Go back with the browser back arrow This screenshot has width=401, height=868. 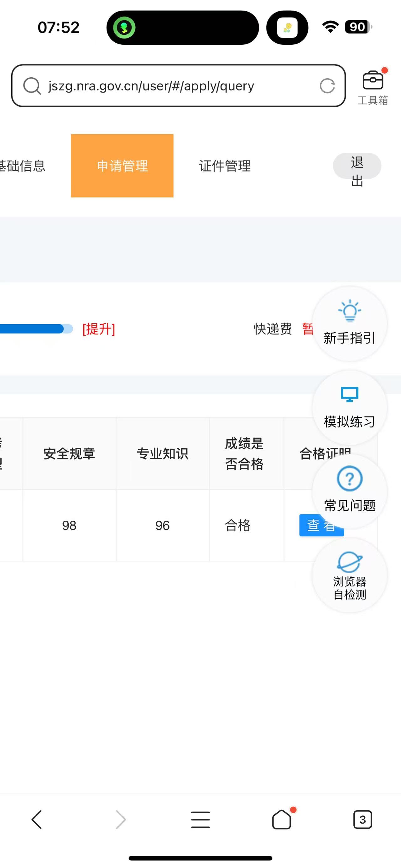37,819
